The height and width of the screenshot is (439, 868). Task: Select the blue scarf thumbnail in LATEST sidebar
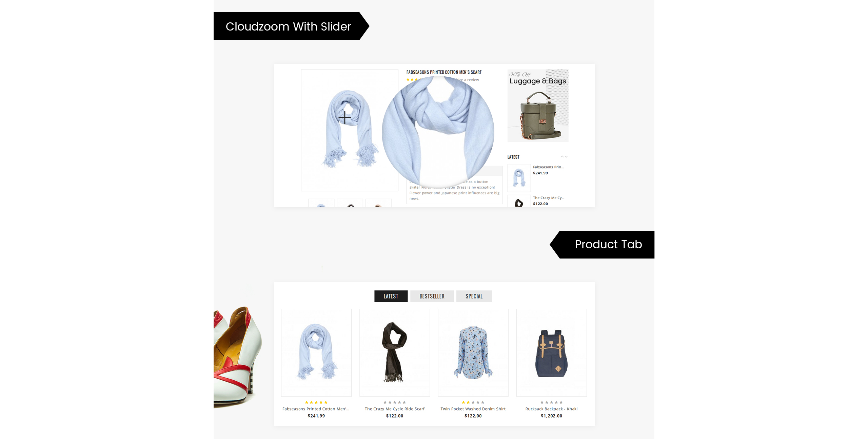[519, 178]
